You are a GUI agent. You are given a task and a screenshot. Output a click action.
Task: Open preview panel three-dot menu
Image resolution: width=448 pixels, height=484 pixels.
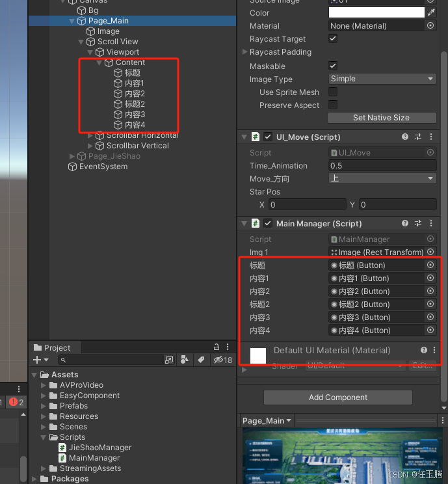point(442,420)
